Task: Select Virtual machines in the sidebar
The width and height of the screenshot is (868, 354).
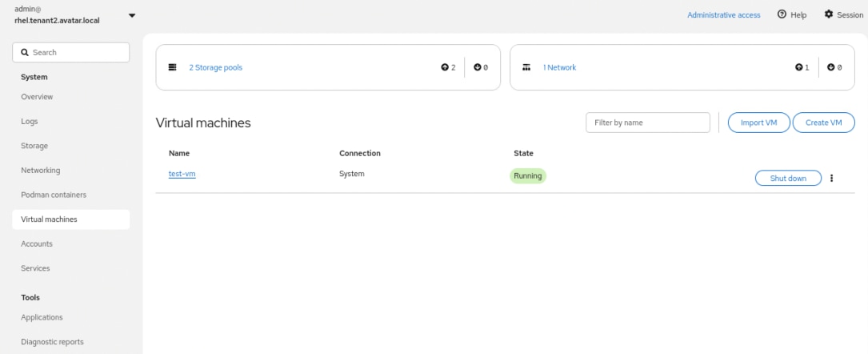Action: click(71, 219)
